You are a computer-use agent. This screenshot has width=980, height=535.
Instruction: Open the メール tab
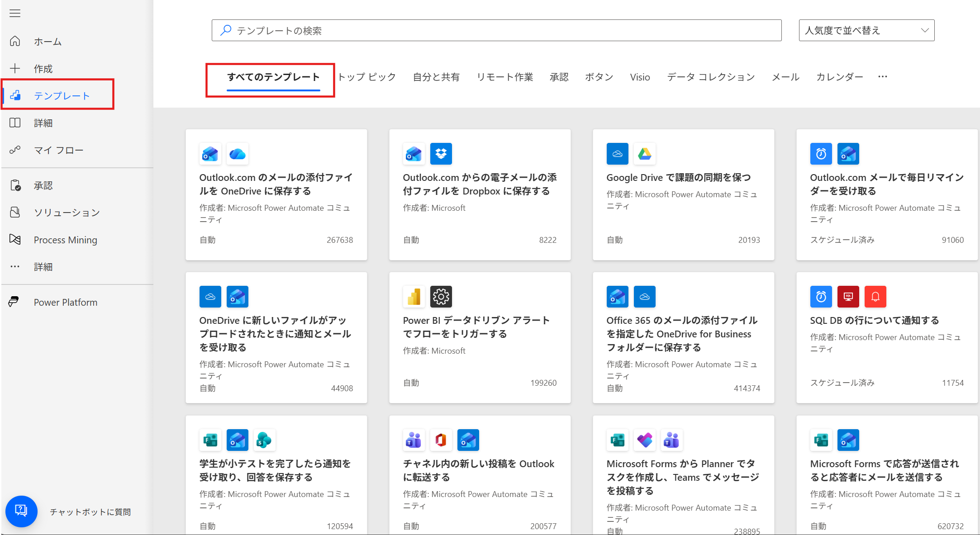coord(785,77)
